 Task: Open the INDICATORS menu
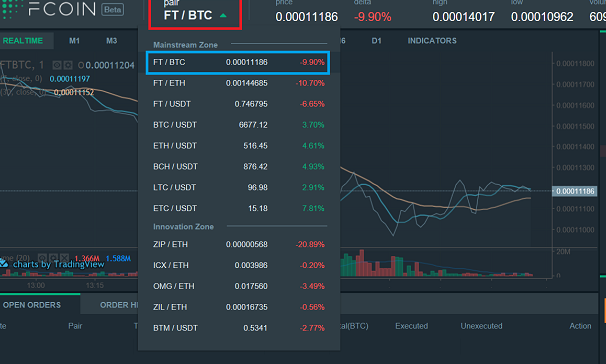pos(432,41)
